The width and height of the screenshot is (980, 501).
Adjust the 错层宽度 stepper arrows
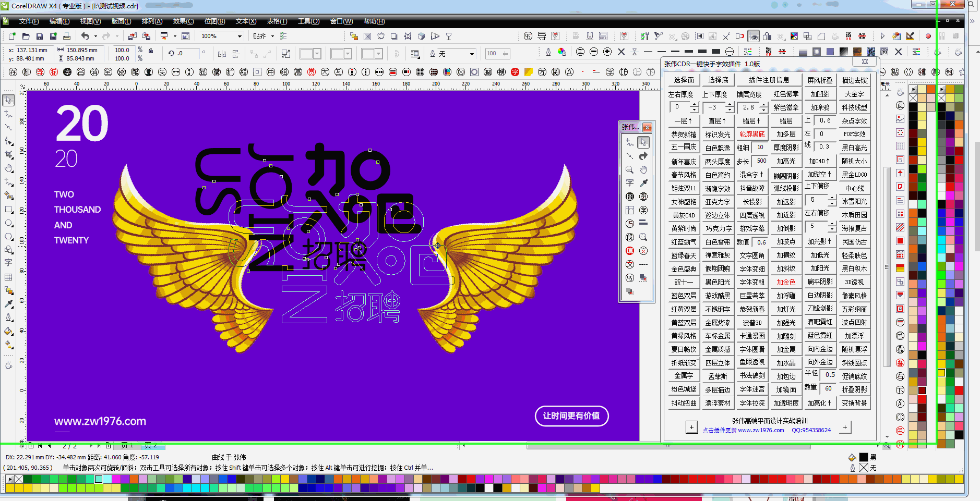(763, 107)
